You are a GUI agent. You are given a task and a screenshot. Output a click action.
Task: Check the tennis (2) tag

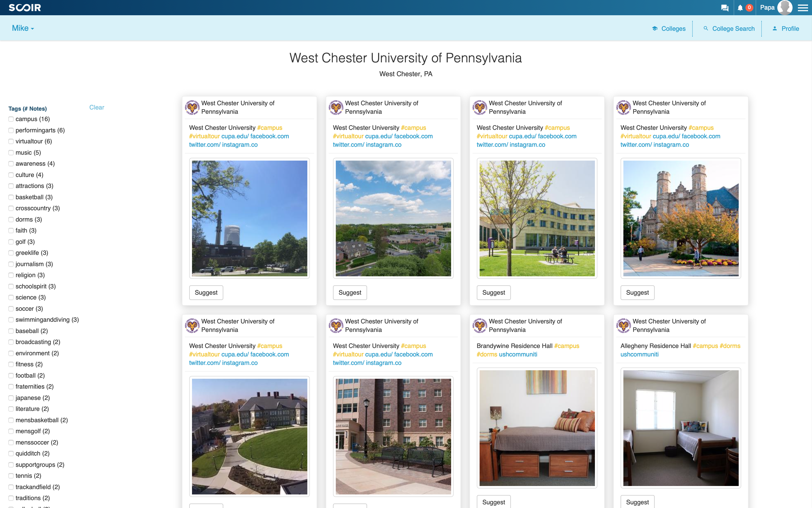pos(11,476)
